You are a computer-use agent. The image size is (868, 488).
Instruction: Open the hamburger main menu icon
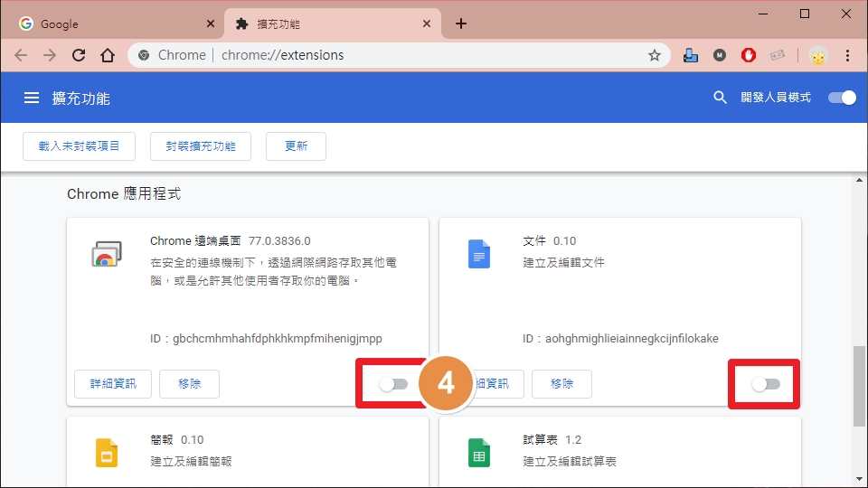(x=32, y=98)
